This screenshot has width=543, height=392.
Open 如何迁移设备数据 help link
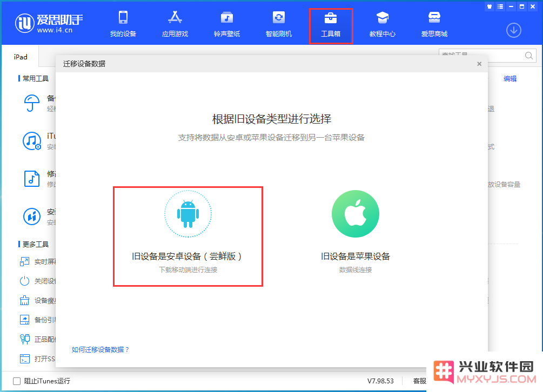tap(100, 349)
